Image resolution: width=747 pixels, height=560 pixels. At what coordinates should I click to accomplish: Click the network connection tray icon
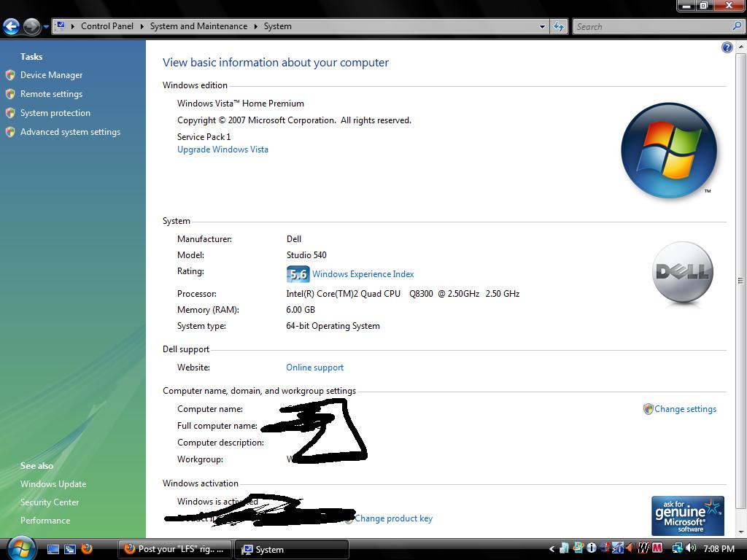(678, 548)
